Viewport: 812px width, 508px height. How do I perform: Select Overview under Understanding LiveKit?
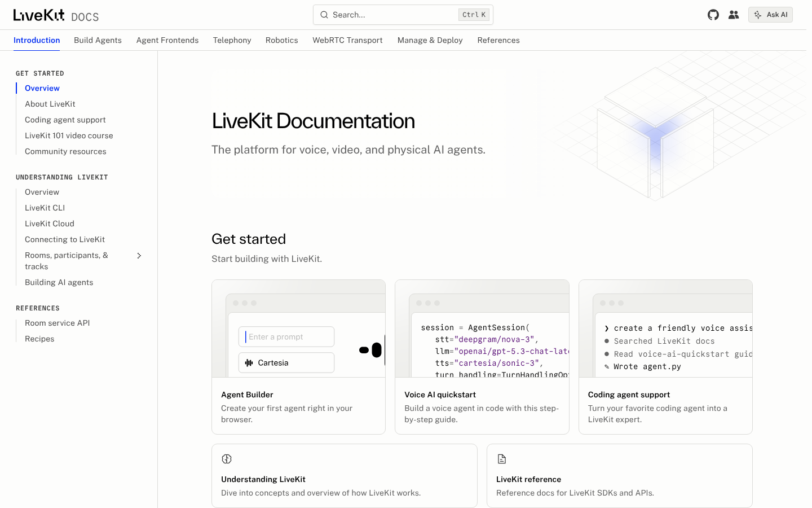tap(42, 192)
